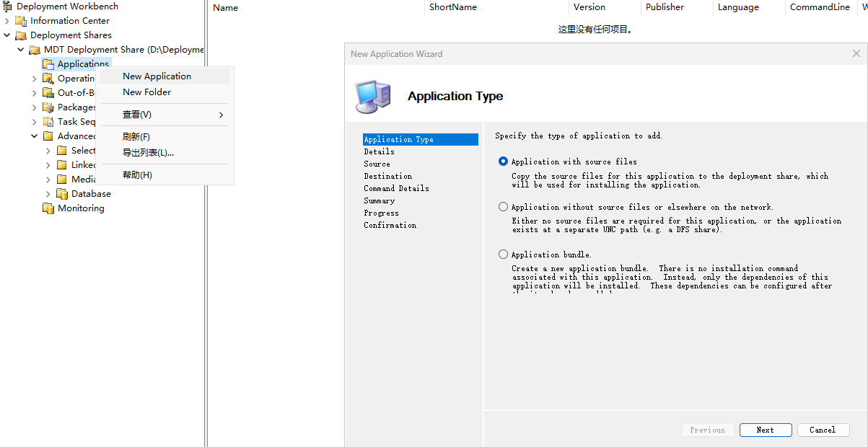Screen dimensions: 868x447
Task: Collapse the Deployment Shares tree node
Action: (x=7, y=35)
